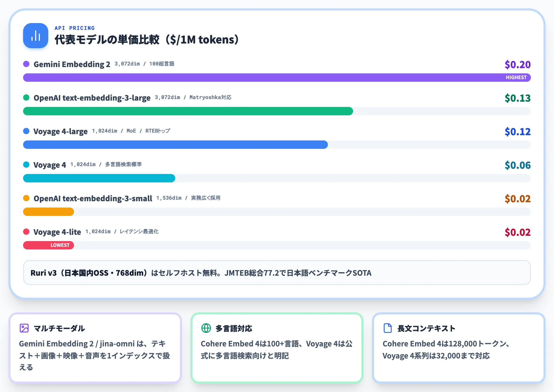Screen dimensions: 554x392
Task: Click the '1,024dim / レイテンシ最適化' spec text
Action: pos(122,231)
